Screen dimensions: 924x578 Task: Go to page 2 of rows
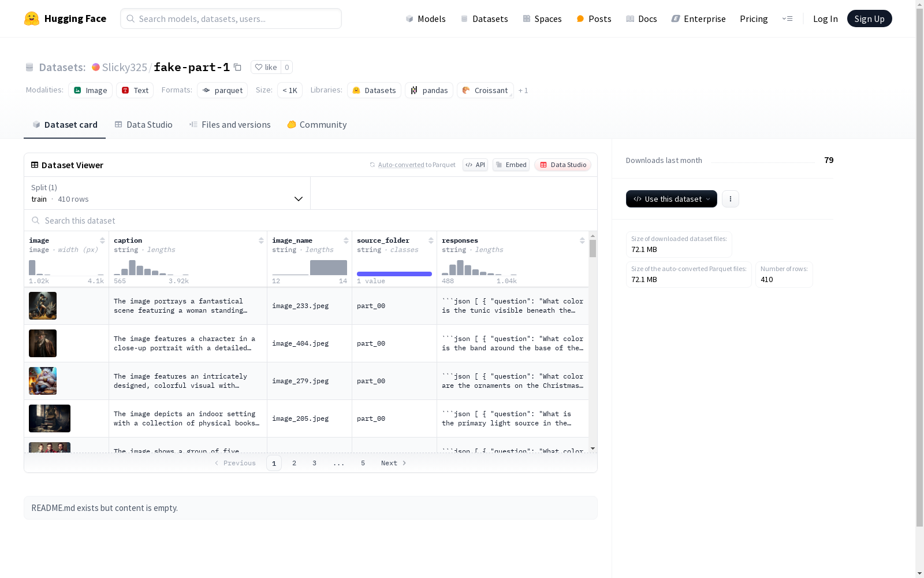point(294,463)
